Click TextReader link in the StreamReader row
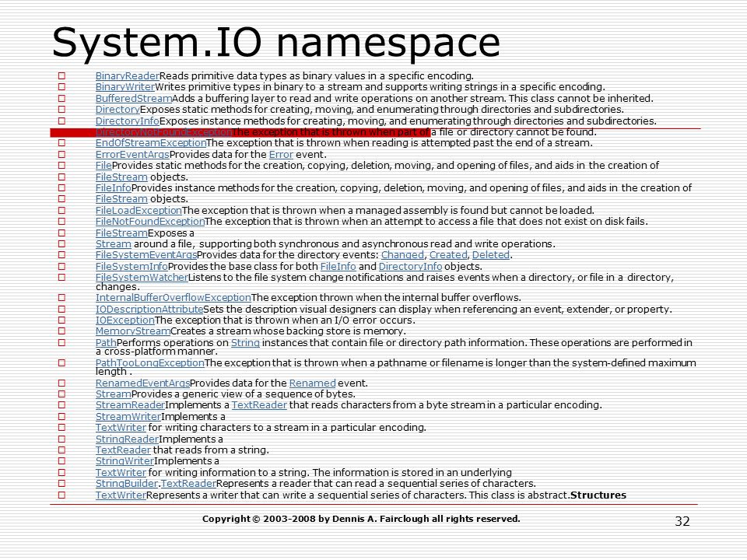This screenshot has height=560, width=747. [259, 404]
